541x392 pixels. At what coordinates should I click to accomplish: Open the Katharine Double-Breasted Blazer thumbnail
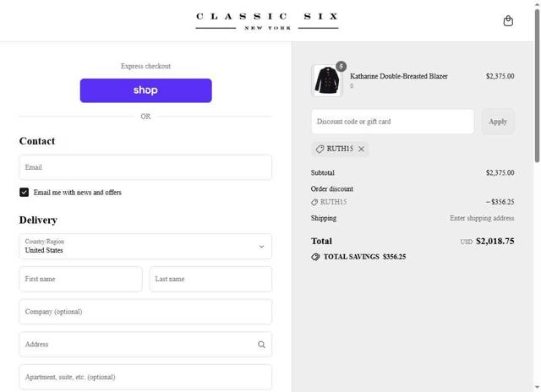pyautogui.click(x=327, y=81)
